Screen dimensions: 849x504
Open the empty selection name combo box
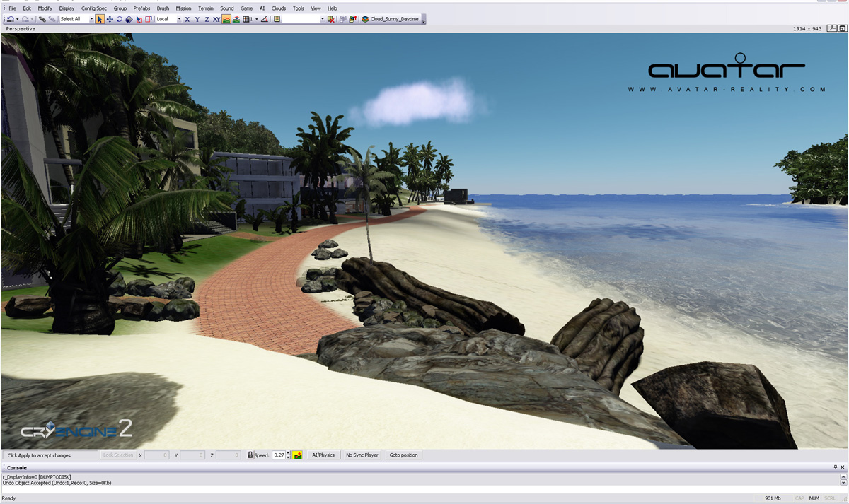(304, 19)
